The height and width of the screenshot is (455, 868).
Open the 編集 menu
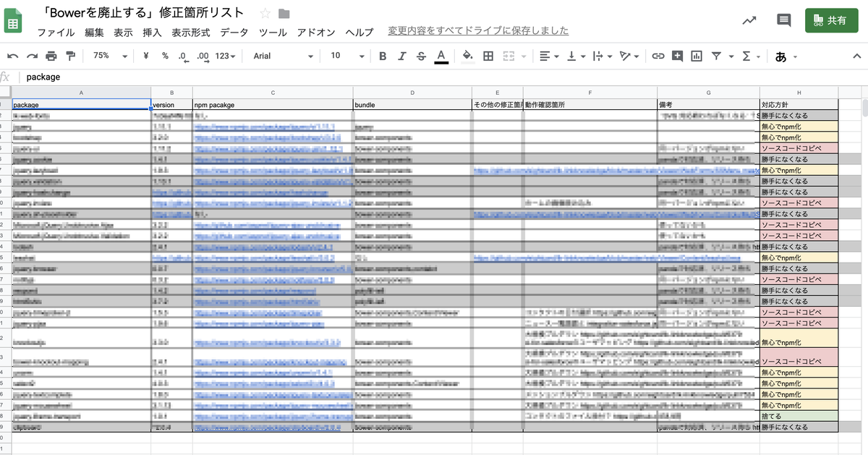point(94,32)
